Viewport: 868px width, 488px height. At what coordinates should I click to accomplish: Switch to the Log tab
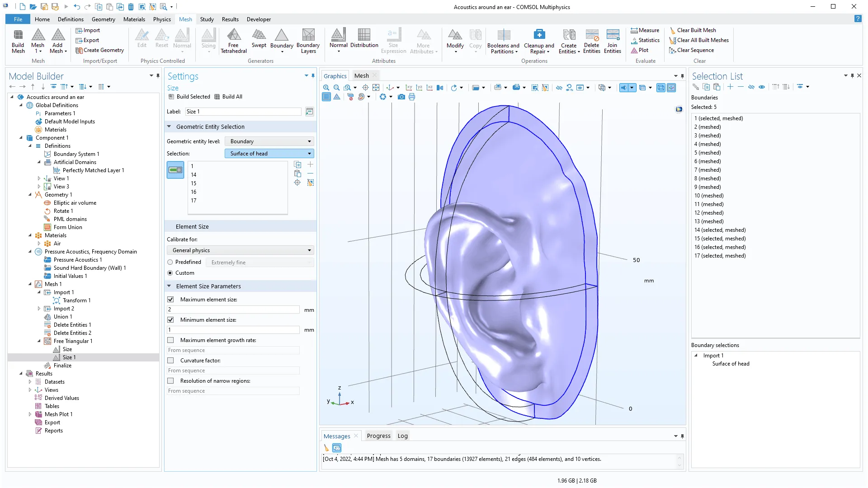(402, 436)
